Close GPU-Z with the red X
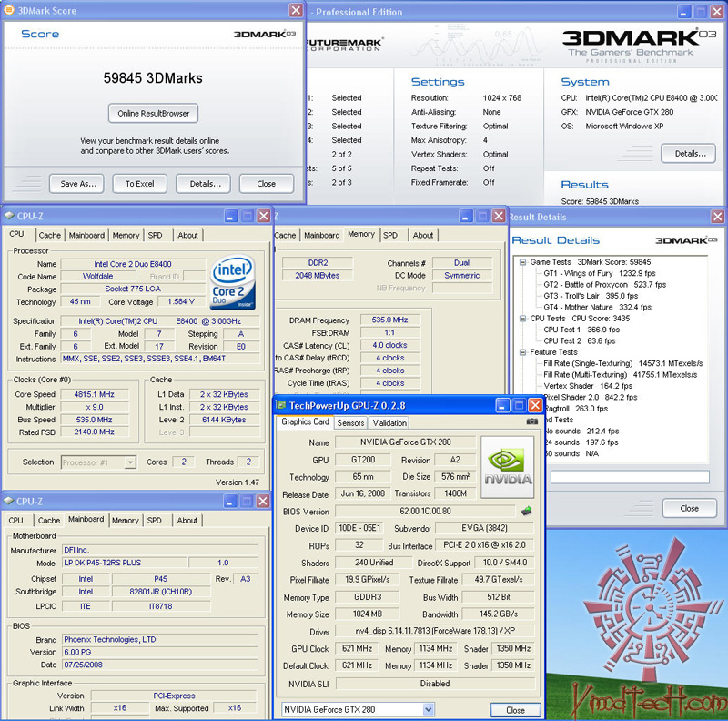The width and height of the screenshot is (728, 721). (535, 406)
